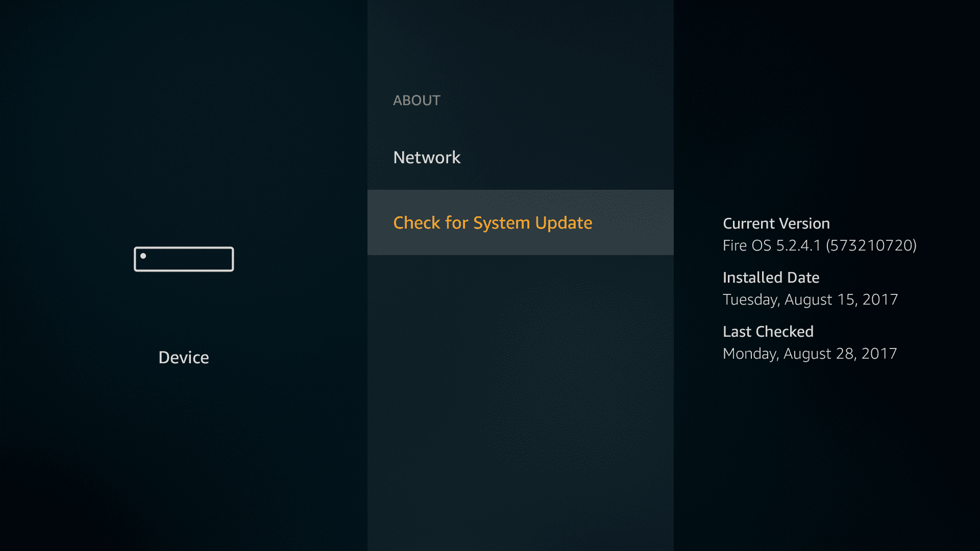Click the Current Version label
The width and height of the screenshot is (980, 551).
tap(776, 223)
